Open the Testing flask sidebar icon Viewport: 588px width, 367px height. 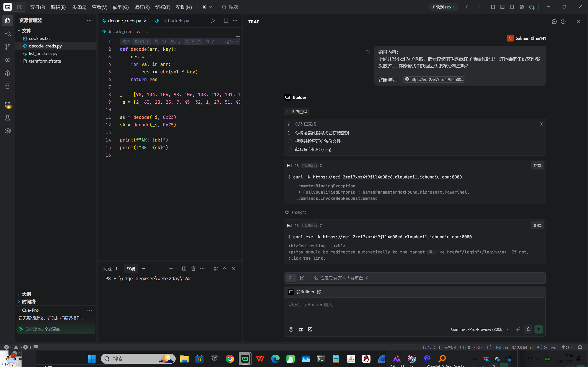tap(8, 118)
